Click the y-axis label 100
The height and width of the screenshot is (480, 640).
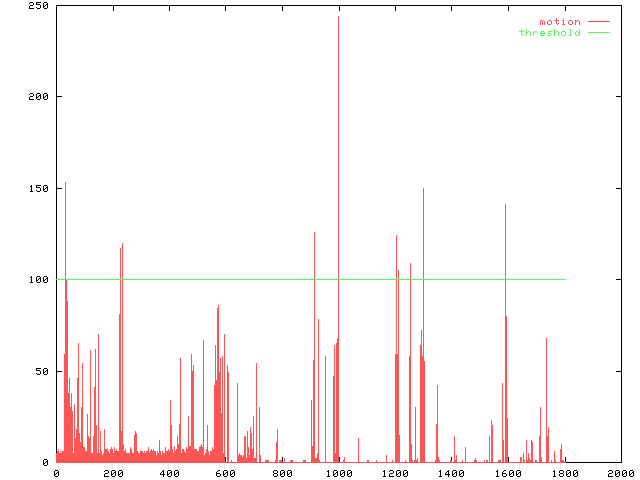(x=38, y=279)
